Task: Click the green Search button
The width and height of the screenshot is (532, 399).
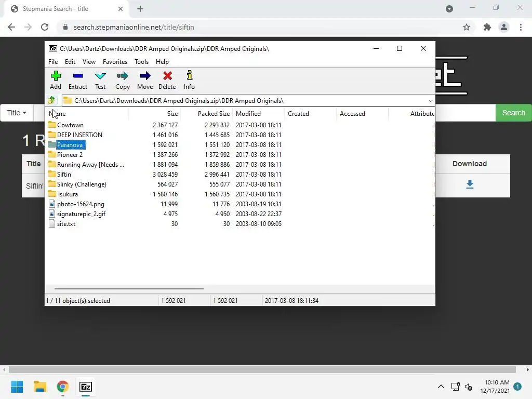Action: click(514, 113)
